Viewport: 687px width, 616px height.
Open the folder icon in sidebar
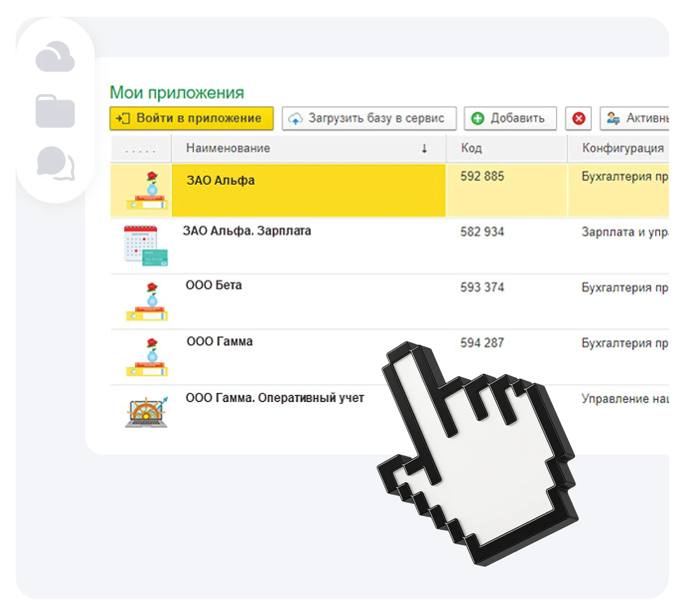coord(55,111)
